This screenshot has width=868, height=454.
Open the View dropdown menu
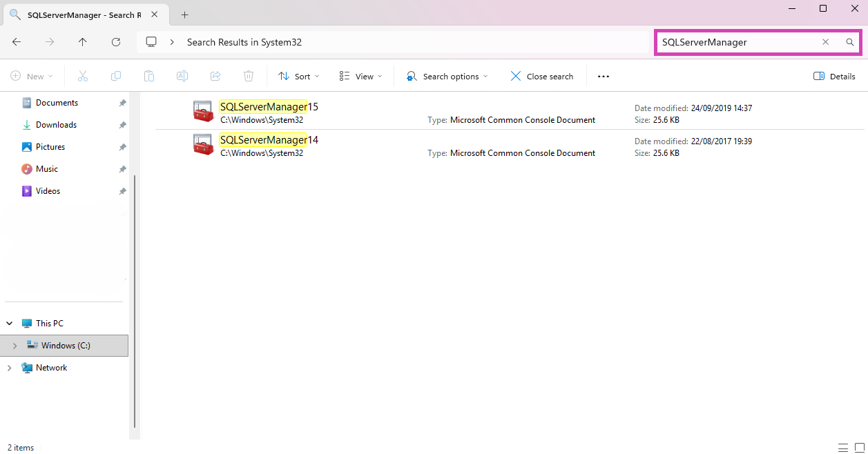pyautogui.click(x=360, y=77)
